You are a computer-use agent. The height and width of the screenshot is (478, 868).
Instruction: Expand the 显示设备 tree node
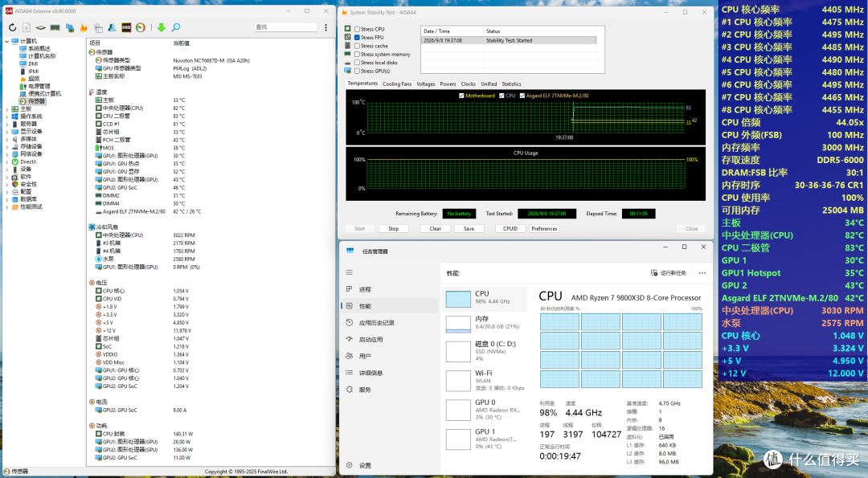point(6,132)
